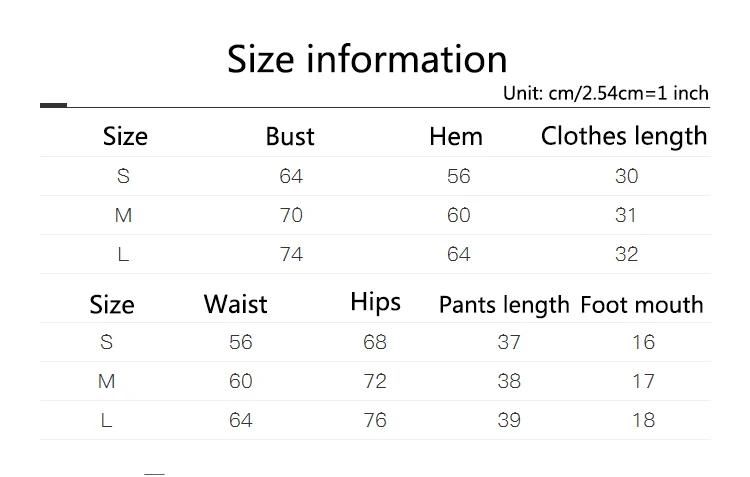750x477 pixels.
Task: Click the Waist column header
Action: 235,304
